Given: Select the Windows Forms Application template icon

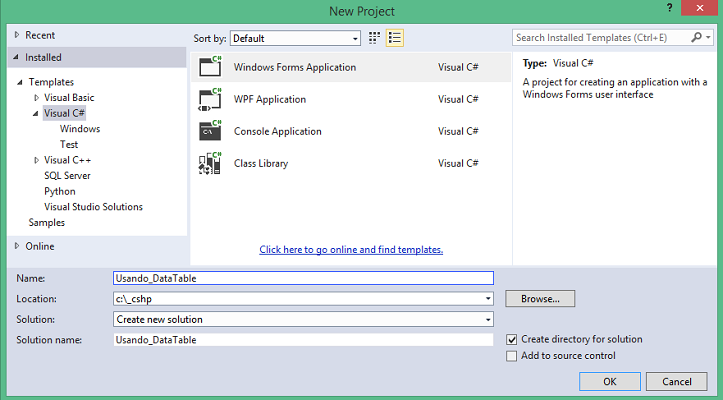Looking at the screenshot, I should (210, 67).
